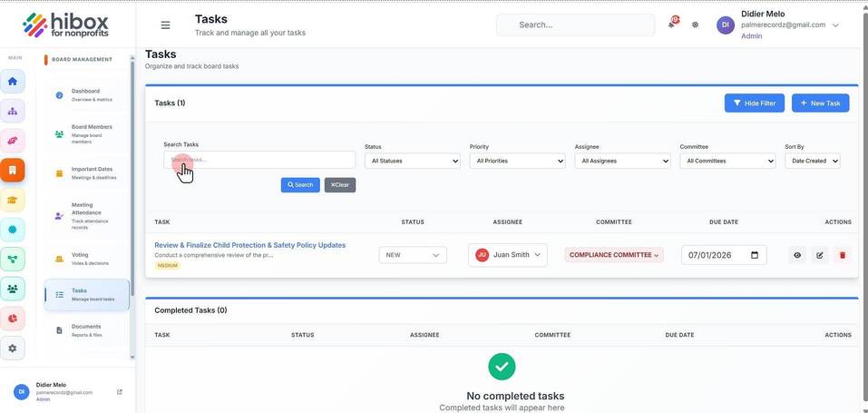This screenshot has height=413, width=868.
Task: Delete the task with red trash icon
Action: (x=843, y=255)
